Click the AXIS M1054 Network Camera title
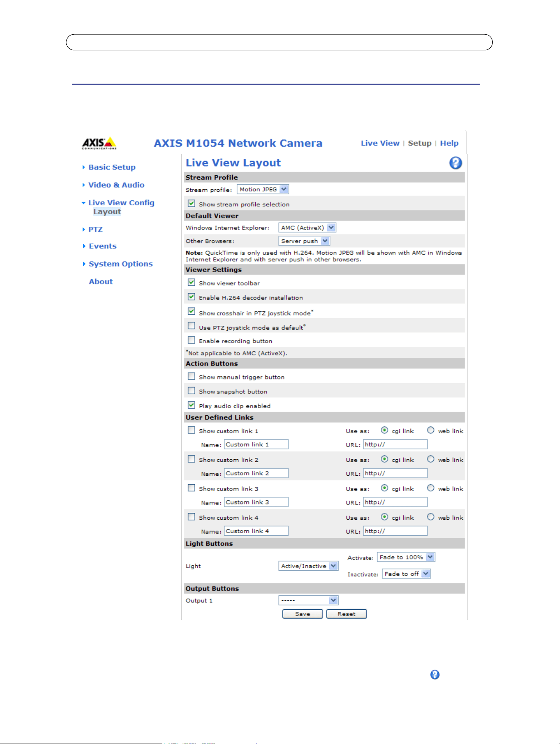Image resolution: width=560 pixels, height=744 pixels. 238,143
